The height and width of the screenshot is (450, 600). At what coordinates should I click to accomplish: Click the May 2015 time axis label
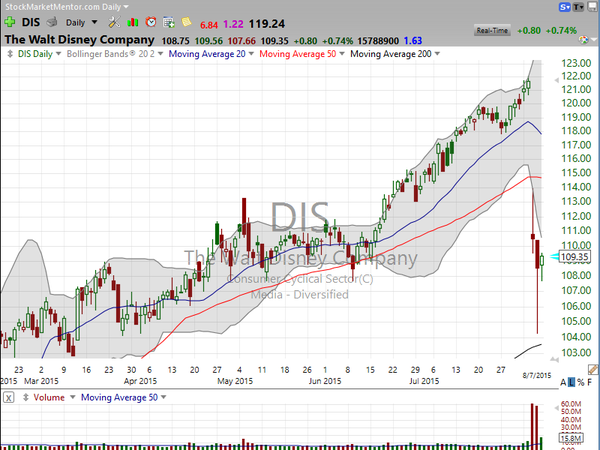(x=235, y=382)
